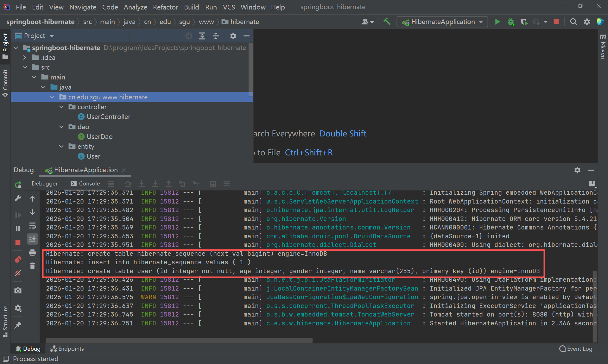Switch to the Debugger tab

pyautogui.click(x=45, y=184)
